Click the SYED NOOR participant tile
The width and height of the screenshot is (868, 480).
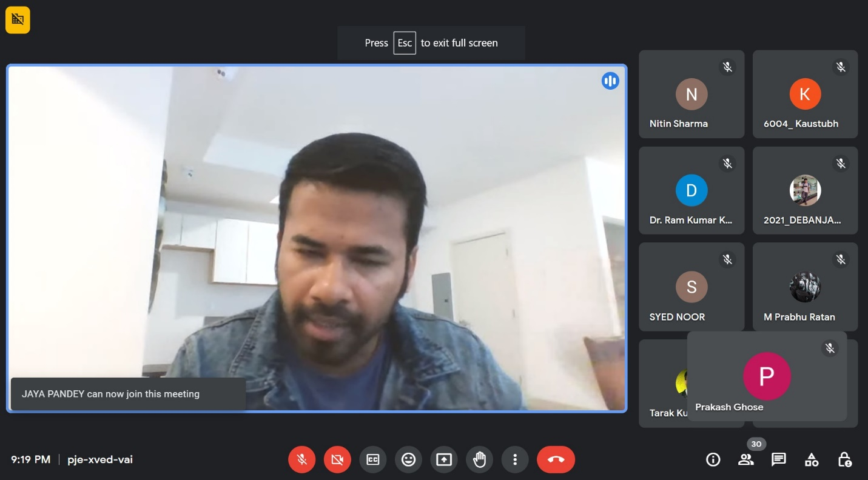pos(691,287)
